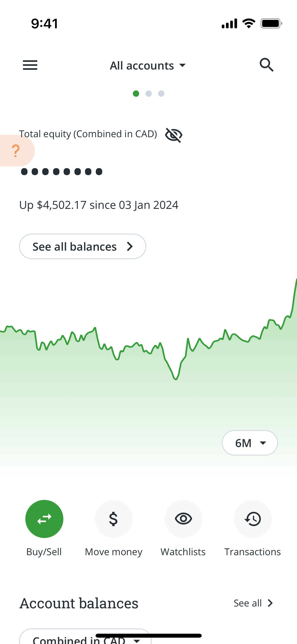Open Move money dollar icon
297x644 pixels.
click(x=114, y=519)
